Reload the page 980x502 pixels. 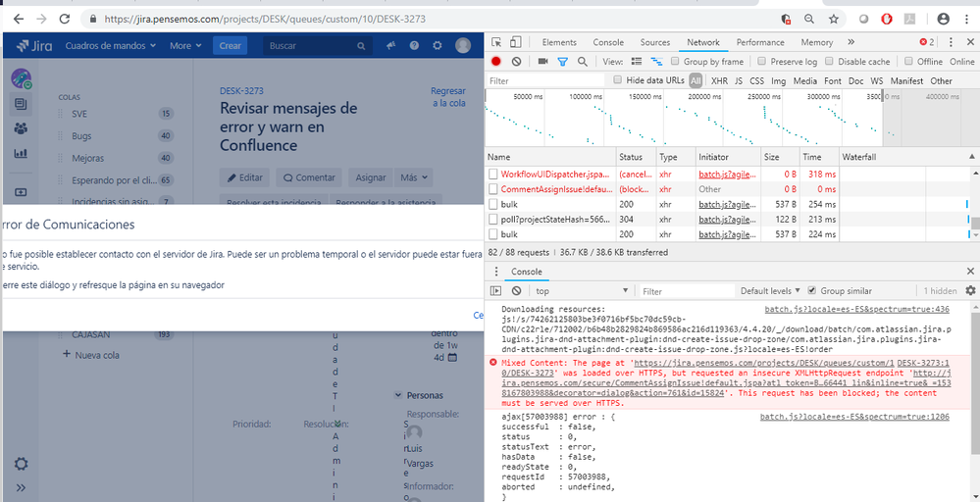click(64, 20)
